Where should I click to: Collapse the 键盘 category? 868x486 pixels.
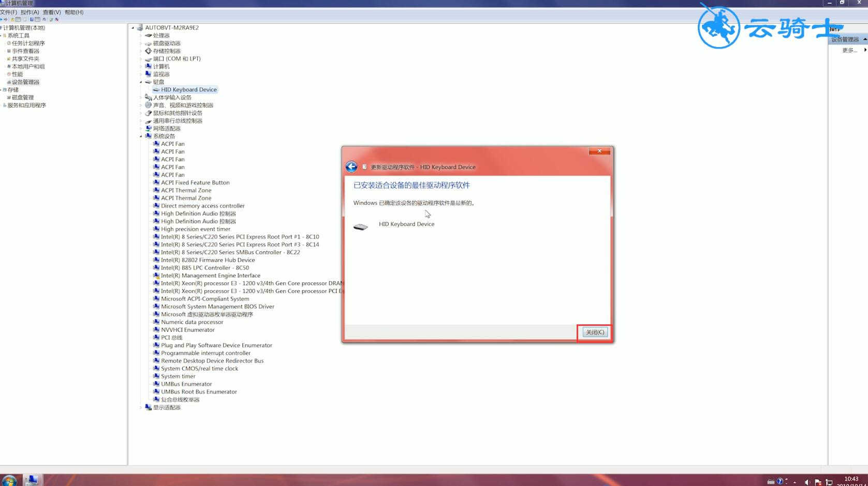click(141, 82)
